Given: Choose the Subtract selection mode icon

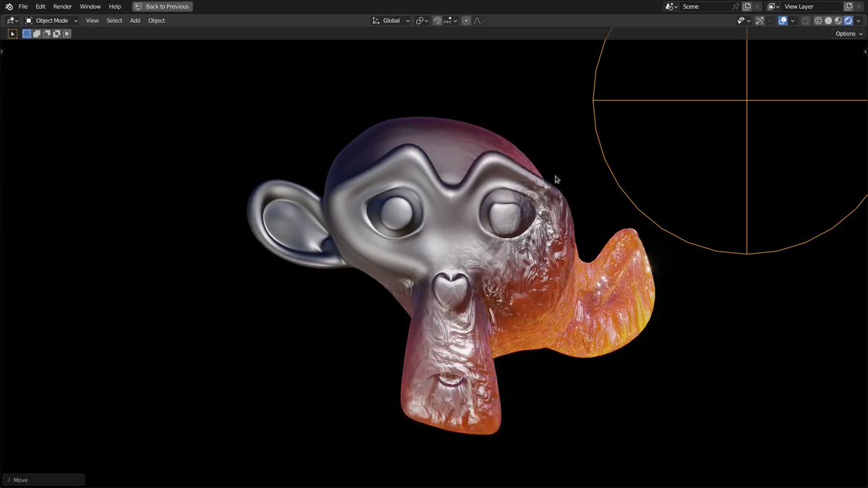Looking at the screenshot, I should coord(46,34).
